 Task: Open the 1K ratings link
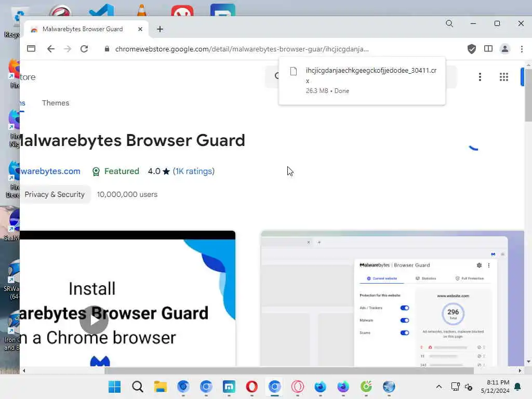tap(194, 171)
